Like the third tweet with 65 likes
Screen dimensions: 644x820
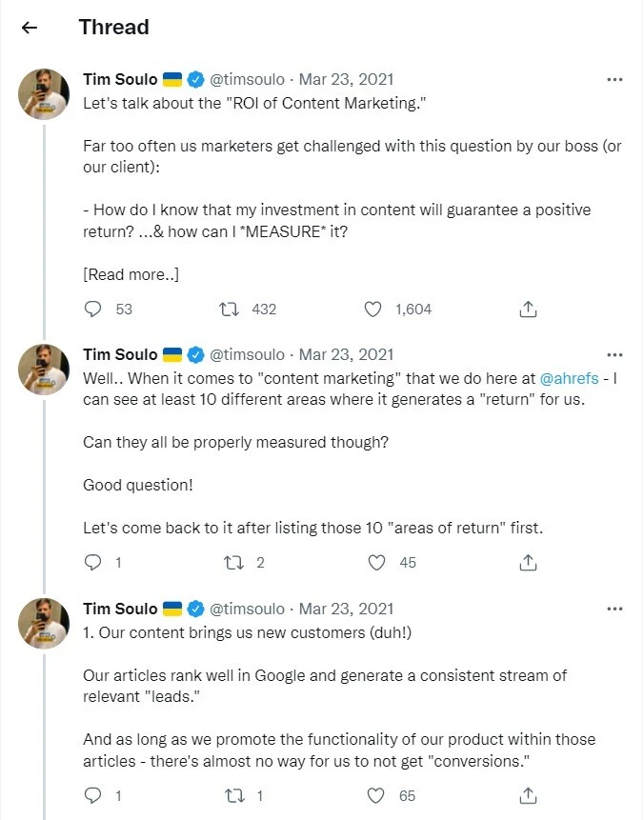point(376,795)
